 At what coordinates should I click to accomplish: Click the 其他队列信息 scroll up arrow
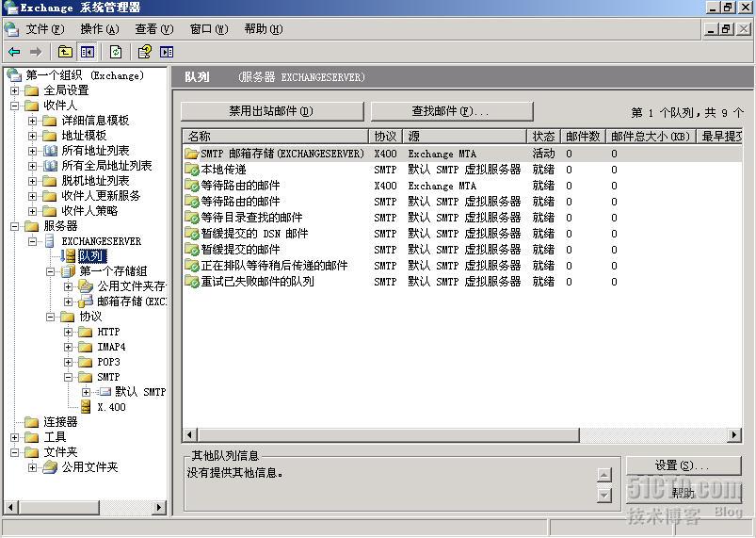click(x=604, y=475)
